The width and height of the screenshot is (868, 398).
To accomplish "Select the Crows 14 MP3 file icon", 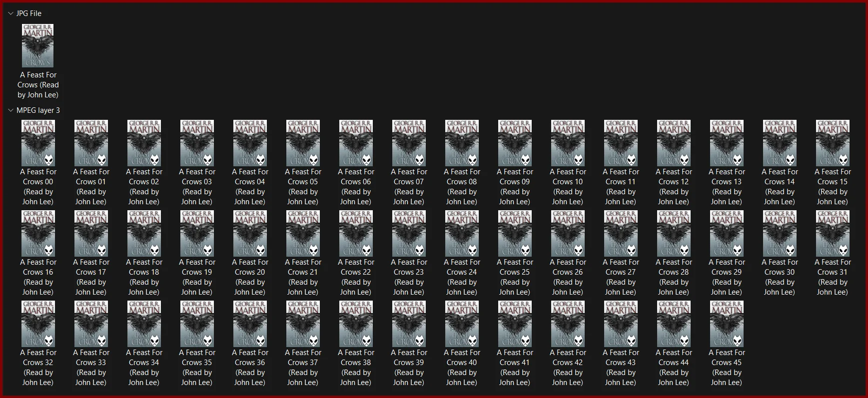I will 780,143.
